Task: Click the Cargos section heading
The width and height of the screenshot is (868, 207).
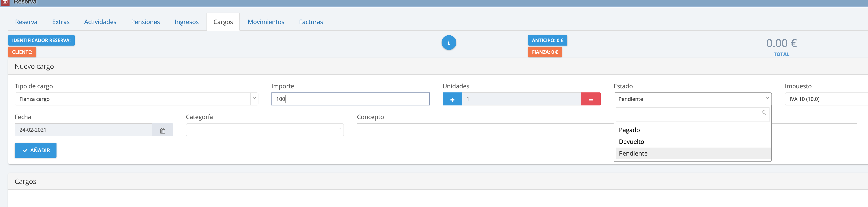Action: click(25, 181)
